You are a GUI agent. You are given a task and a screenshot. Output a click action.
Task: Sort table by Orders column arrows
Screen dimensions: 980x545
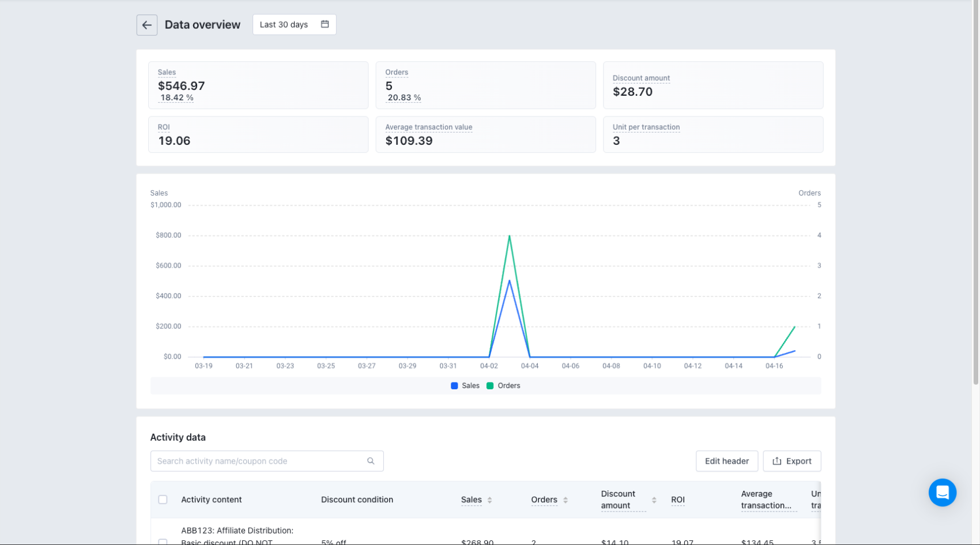[566, 500]
